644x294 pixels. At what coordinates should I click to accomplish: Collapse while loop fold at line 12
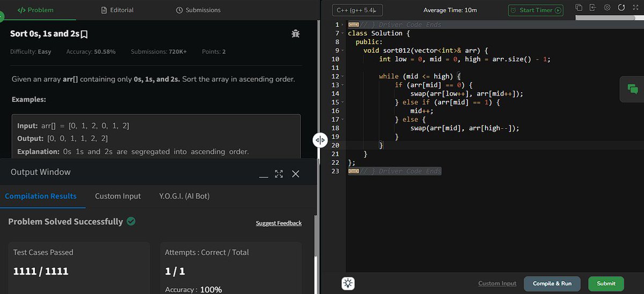(x=342, y=76)
